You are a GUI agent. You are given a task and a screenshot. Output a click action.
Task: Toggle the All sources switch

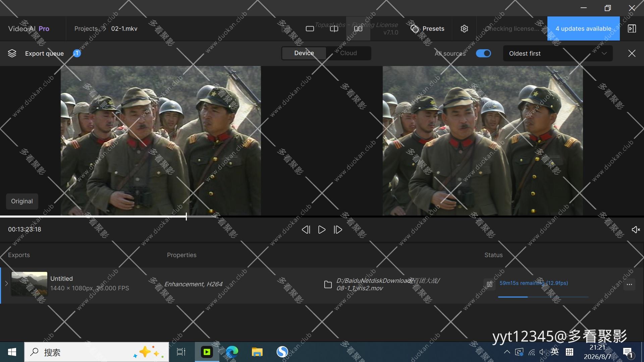click(x=483, y=53)
